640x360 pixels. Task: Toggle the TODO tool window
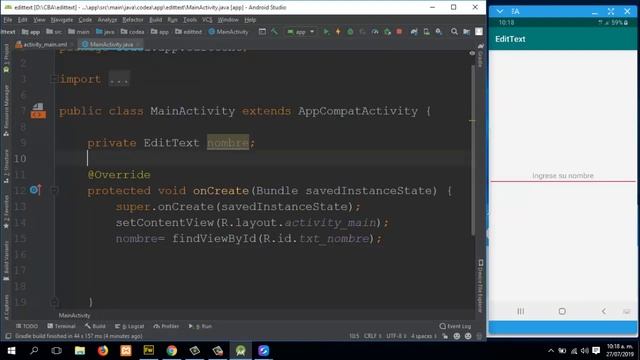coord(27,326)
